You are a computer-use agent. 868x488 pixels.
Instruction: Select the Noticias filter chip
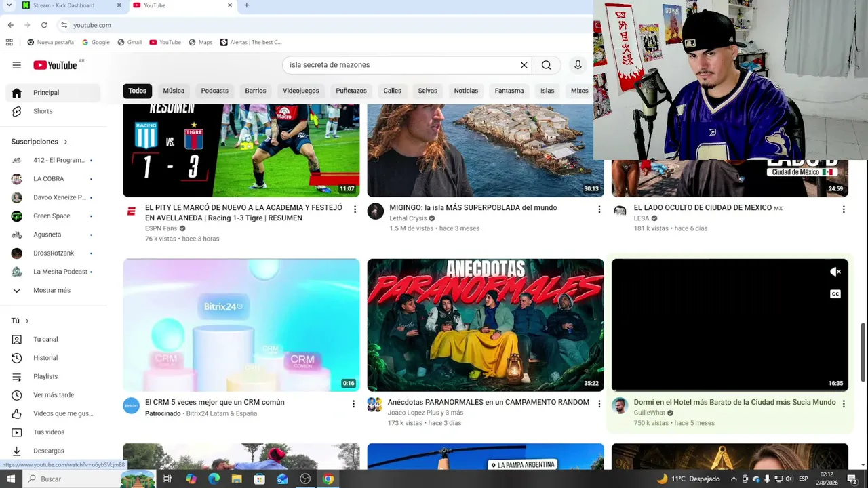tap(466, 91)
